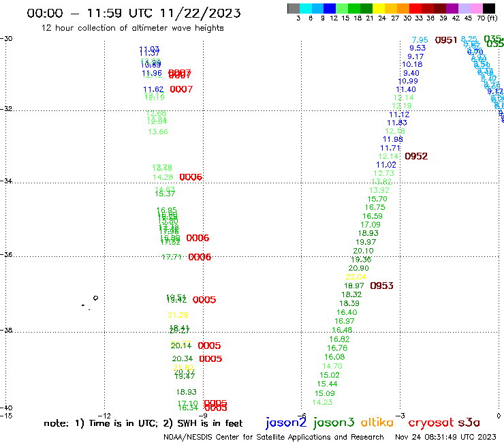Click the '12 hour collection of altimeter' subtitle

(x=132, y=28)
